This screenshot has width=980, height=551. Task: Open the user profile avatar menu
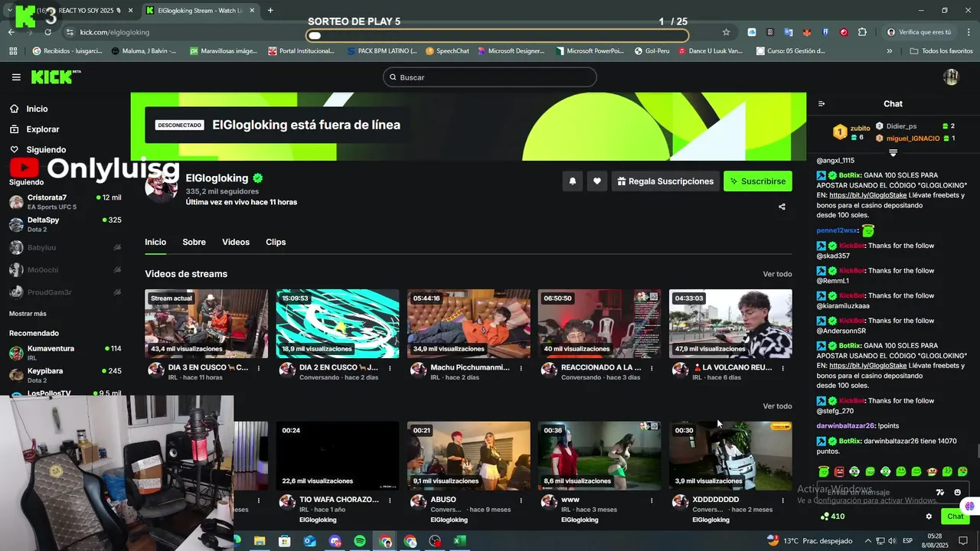tap(951, 77)
